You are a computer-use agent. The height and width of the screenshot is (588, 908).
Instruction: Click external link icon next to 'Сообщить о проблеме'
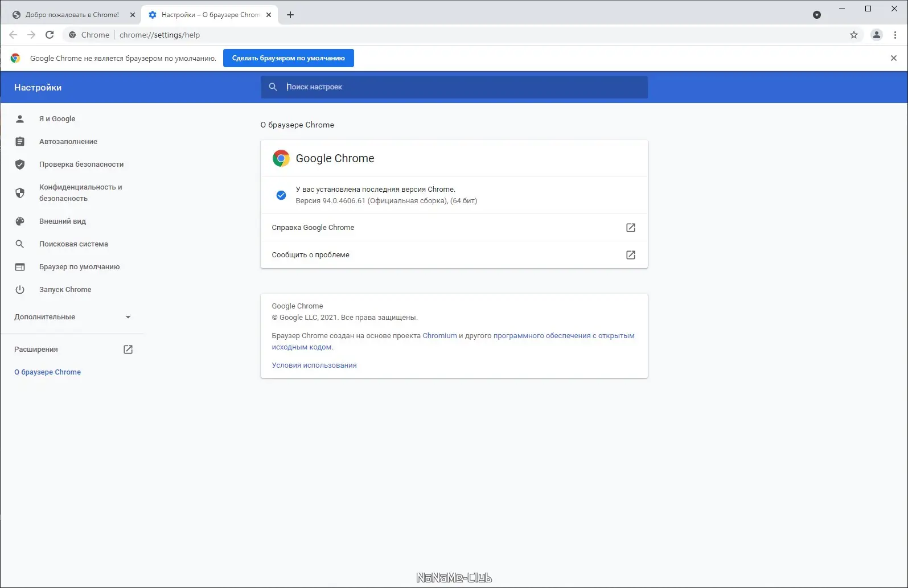point(631,255)
